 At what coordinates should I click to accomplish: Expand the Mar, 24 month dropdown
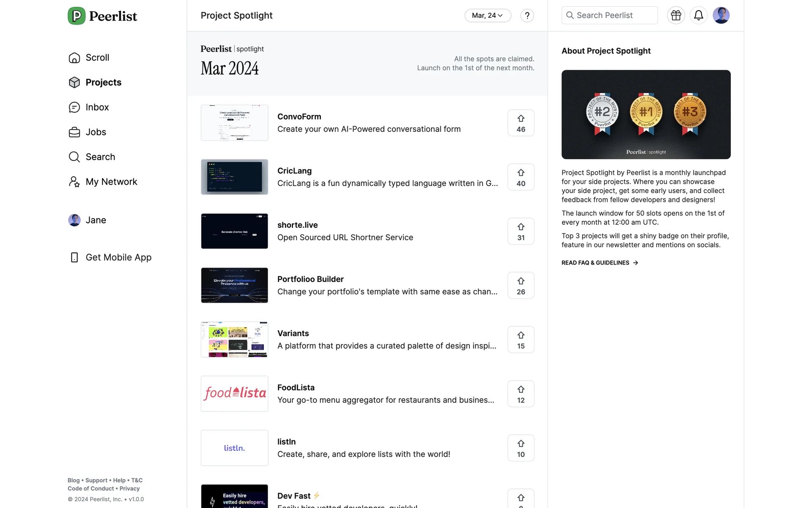488,16
